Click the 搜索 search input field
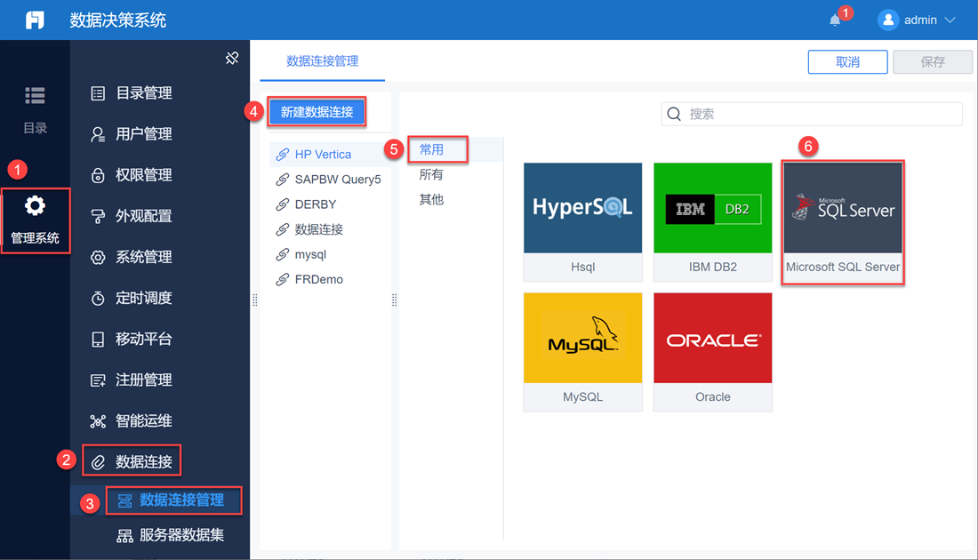 (812, 114)
